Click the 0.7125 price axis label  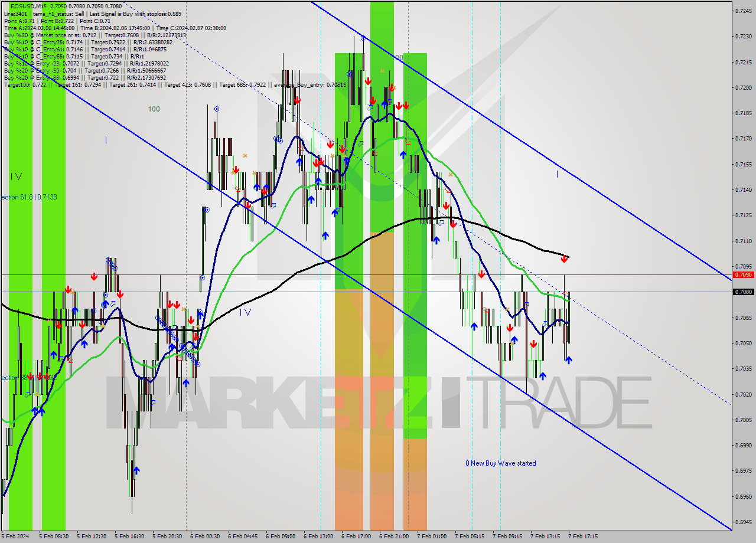point(743,215)
